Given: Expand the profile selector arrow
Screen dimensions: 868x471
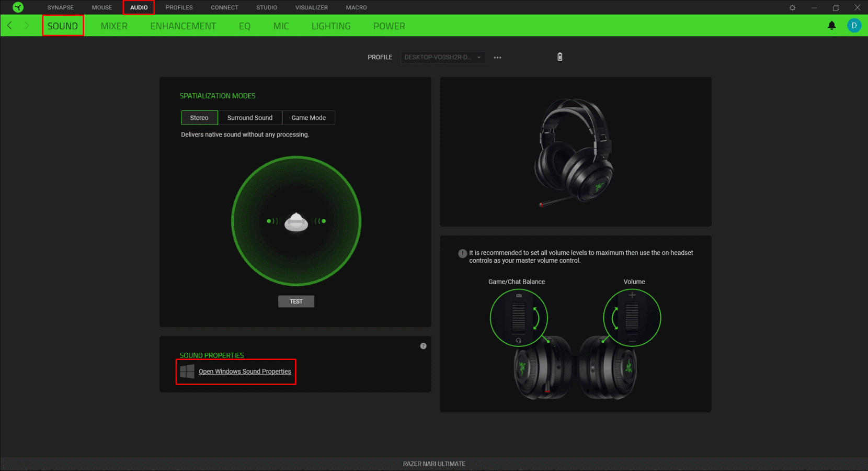Looking at the screenshot, I should 478,57.
